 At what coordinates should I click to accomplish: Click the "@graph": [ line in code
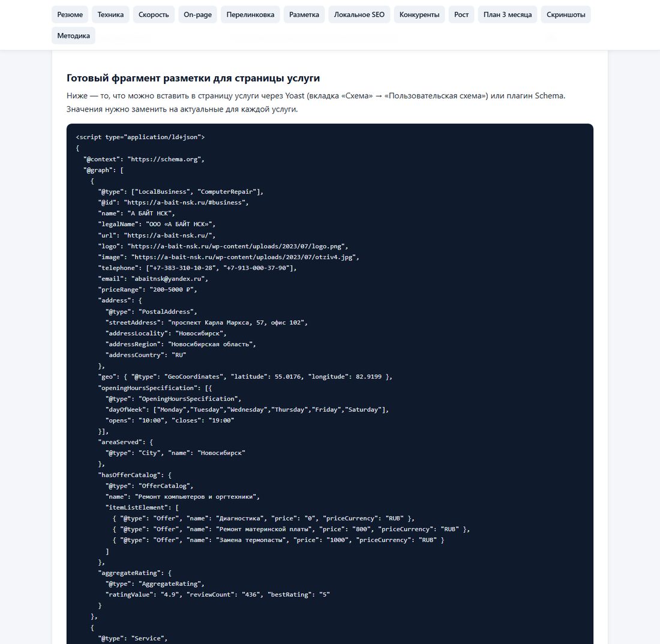(x=103, y=170)
